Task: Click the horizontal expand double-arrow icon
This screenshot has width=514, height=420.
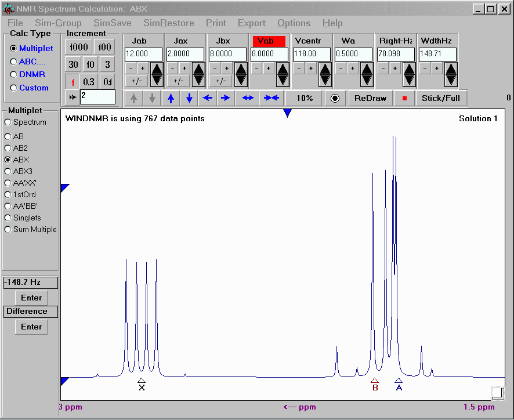Action: tap(248, 98)
